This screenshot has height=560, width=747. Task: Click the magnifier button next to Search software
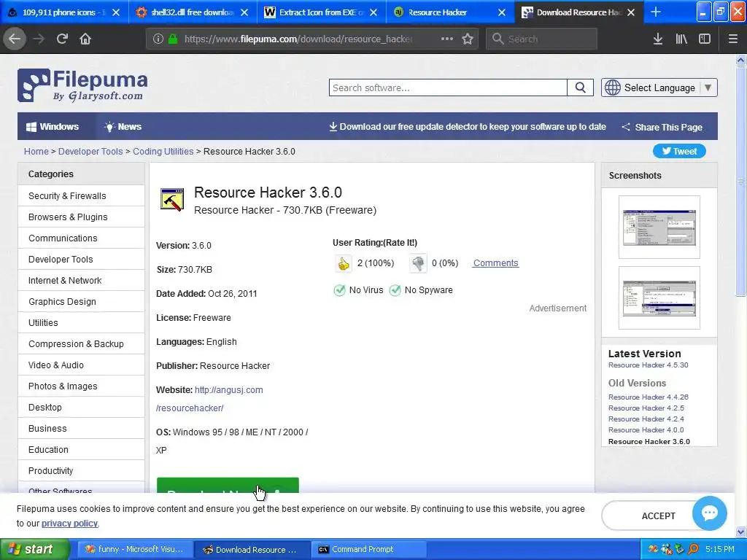point(580,87)
